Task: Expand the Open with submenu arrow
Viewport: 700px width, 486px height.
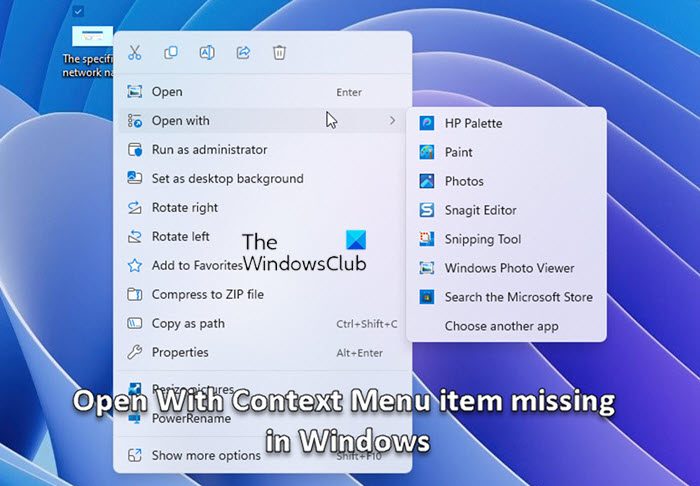Action: click(x=392, y=120)
